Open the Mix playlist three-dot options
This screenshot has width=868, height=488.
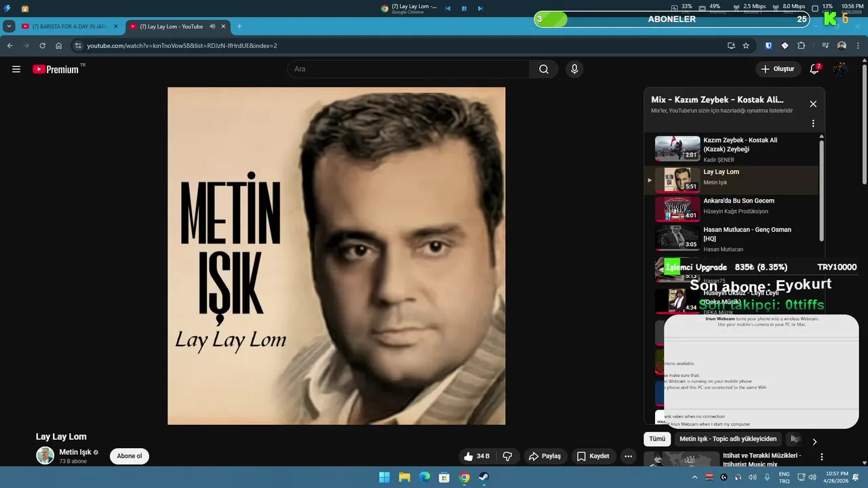(813, 124)
